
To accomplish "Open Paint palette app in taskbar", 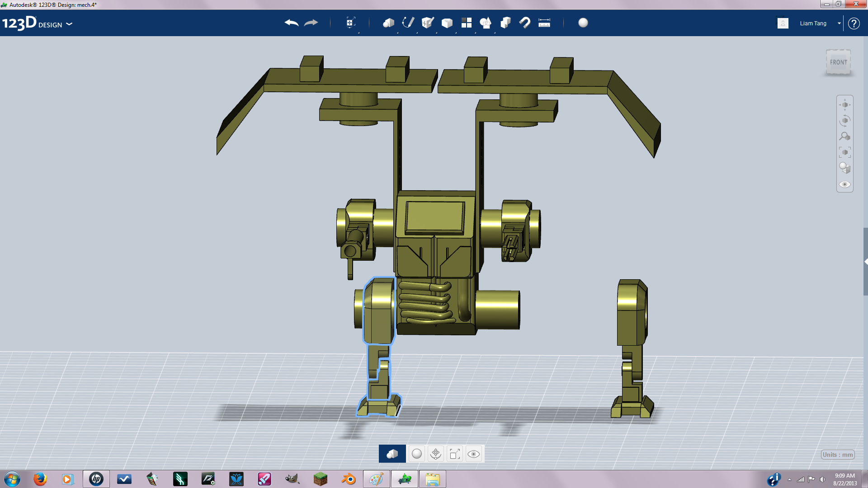I will (377, 479).
